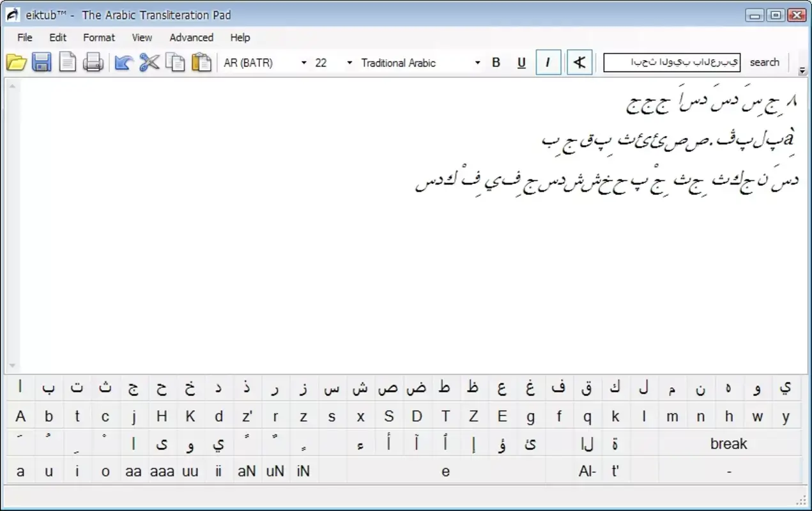
Task: Click the z' key for dhal
Action: click(x=247, y=417)
